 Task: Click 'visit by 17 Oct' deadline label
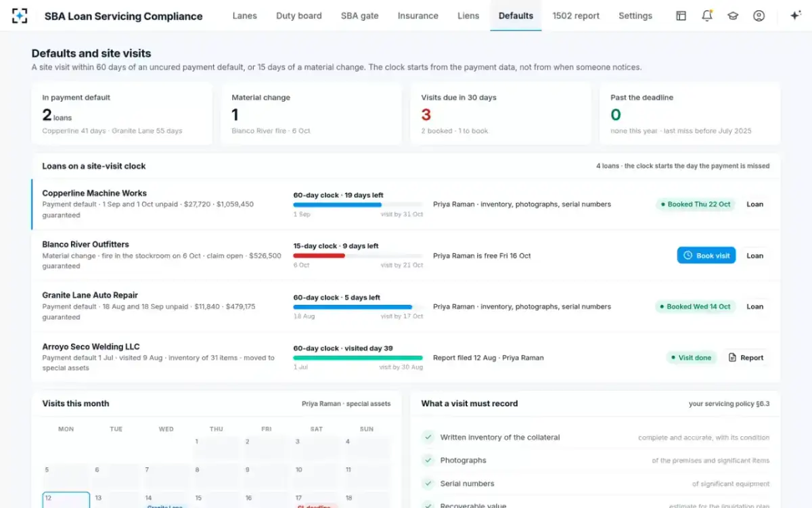(402, 316)
